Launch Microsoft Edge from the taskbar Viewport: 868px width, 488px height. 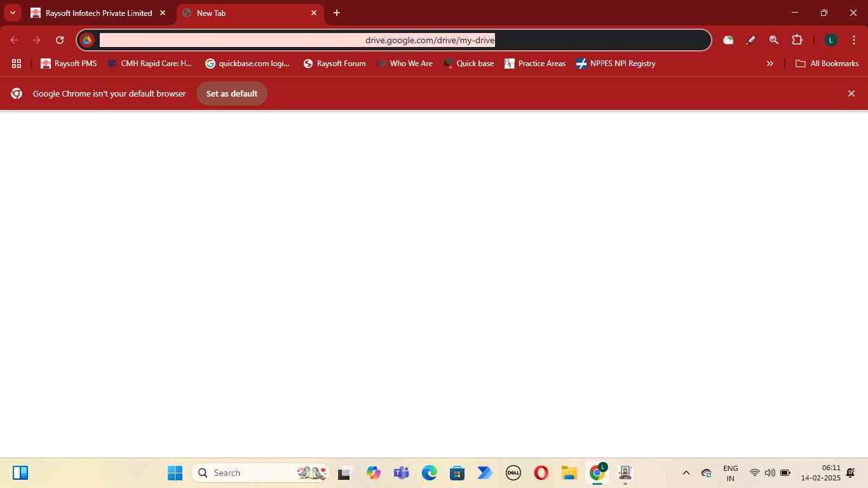pyautogui.click(x=430, y=473)
